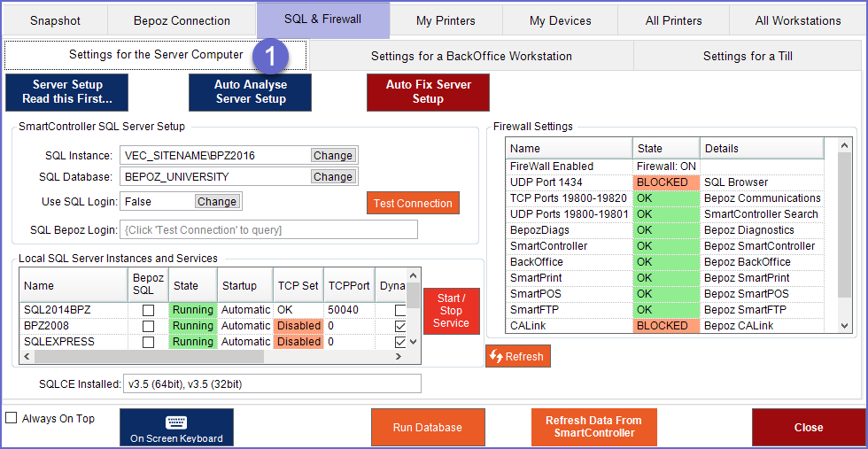
Task: Click Auto Fix Server Setup
Action: 428,92
